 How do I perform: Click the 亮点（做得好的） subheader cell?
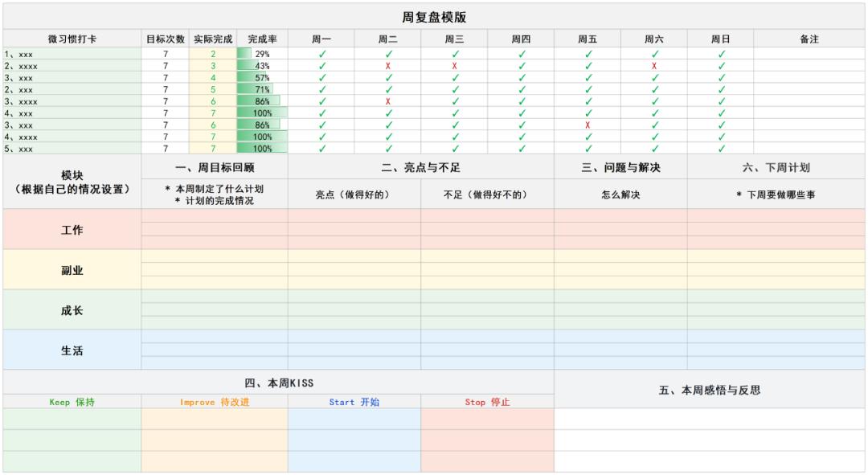point(354,195)
